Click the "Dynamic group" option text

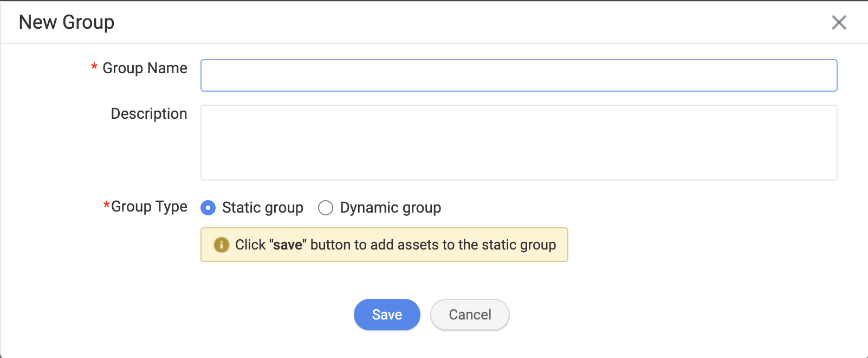390,208
